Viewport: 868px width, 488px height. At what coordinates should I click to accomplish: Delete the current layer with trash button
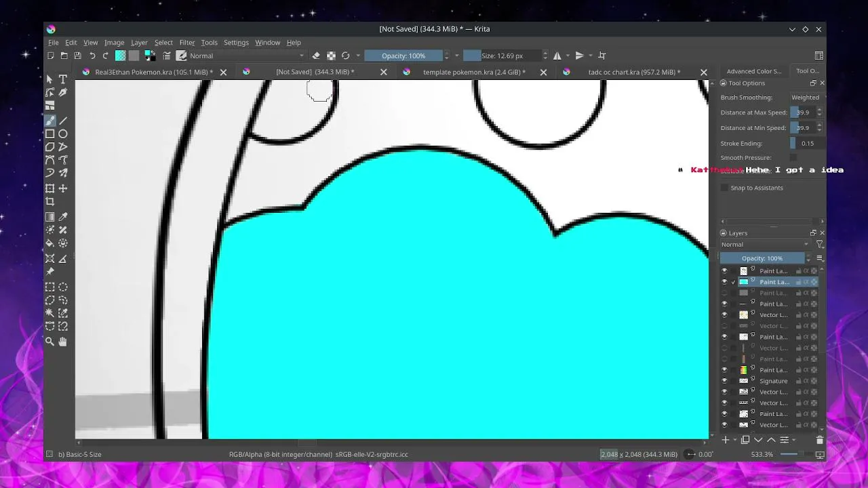tap(819, 440)
